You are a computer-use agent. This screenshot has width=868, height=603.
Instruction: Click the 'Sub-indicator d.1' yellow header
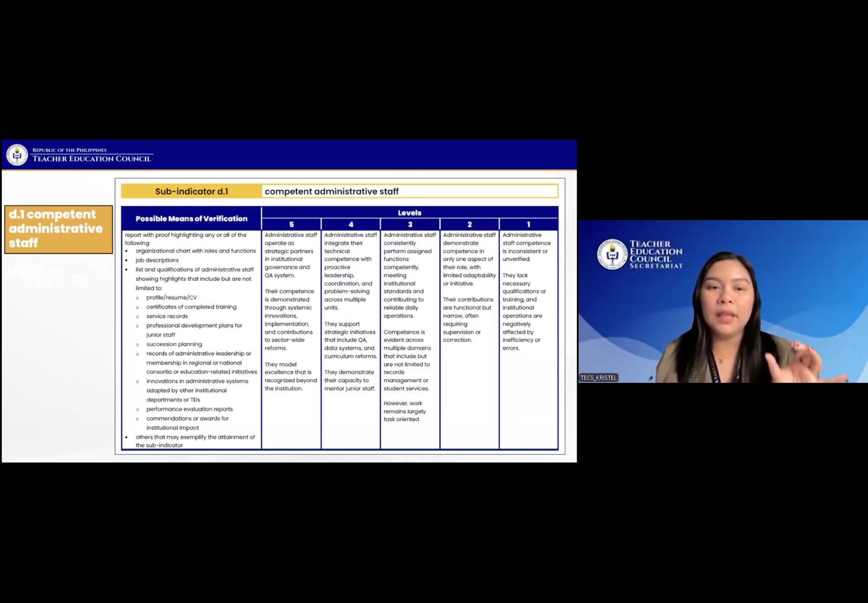pos(192,192)
